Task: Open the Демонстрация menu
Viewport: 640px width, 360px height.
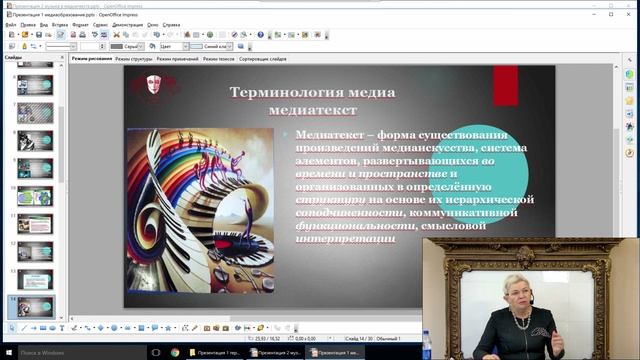Action: click(x=128, y=25)
